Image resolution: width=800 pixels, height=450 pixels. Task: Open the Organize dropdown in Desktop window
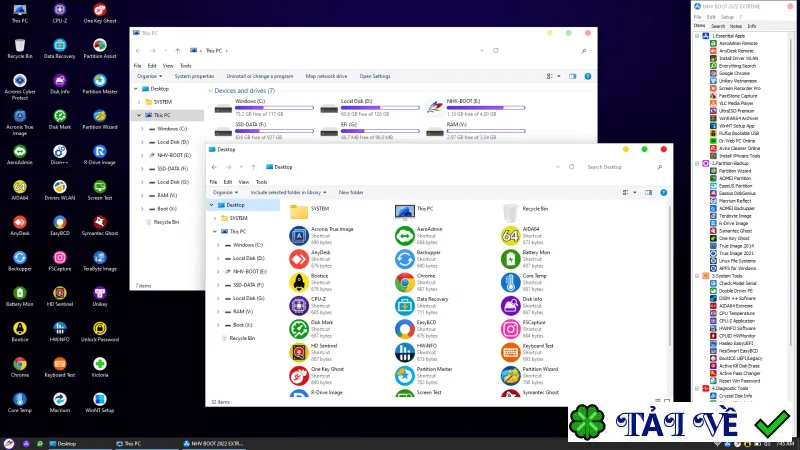point(225,192)
